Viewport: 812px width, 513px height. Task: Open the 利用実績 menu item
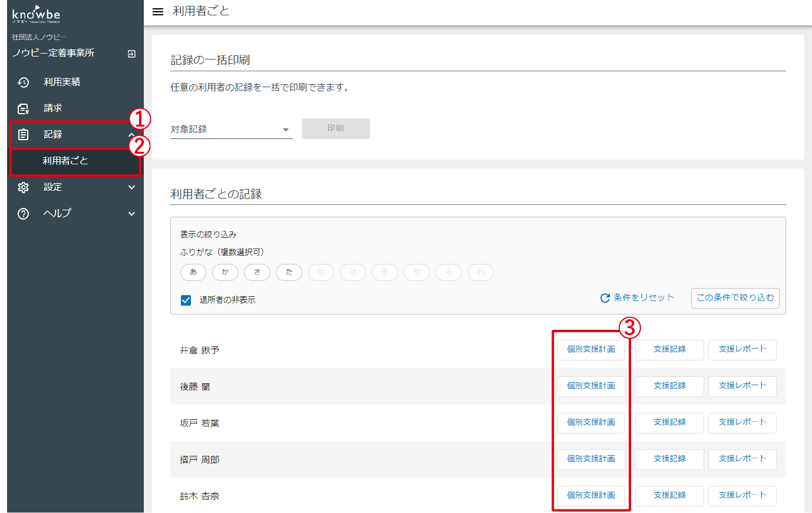[62, 82]
